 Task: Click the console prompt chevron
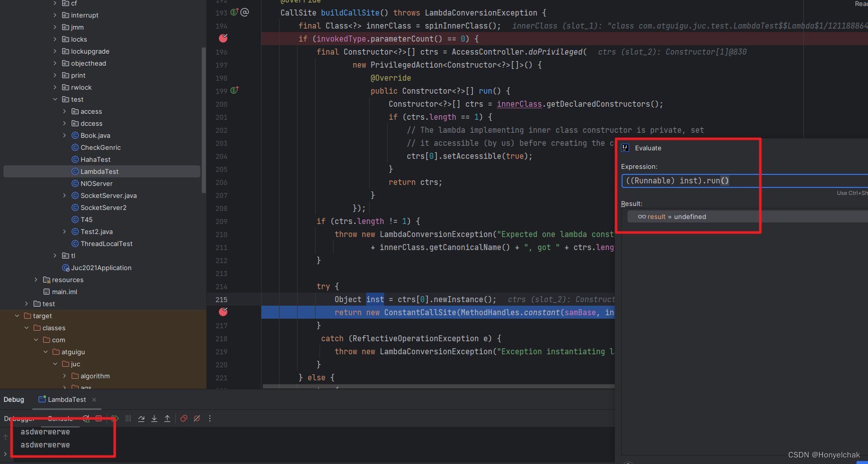(6, 454)
